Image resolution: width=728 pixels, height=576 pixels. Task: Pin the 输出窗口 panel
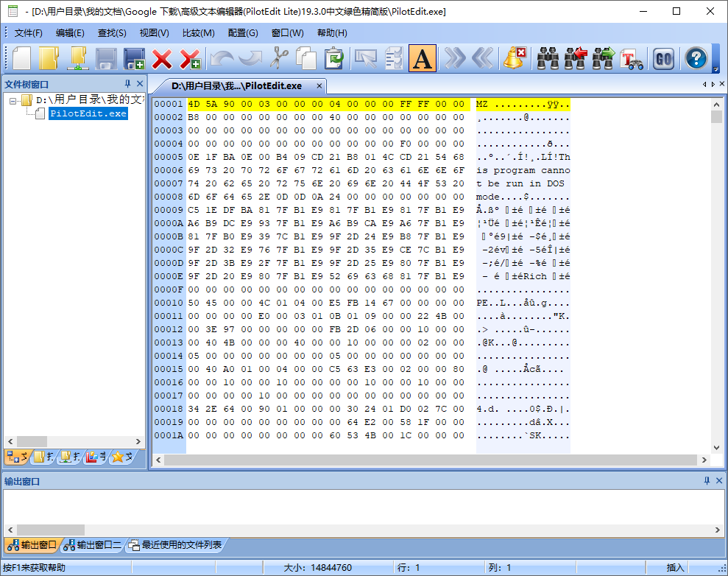tap(707, 481)
